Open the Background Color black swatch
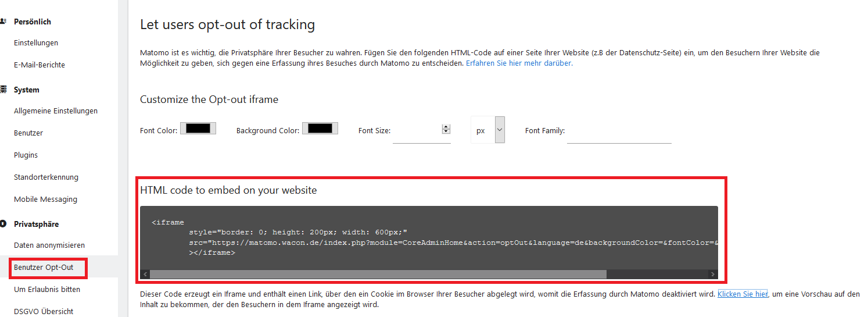 click(320, 129)
